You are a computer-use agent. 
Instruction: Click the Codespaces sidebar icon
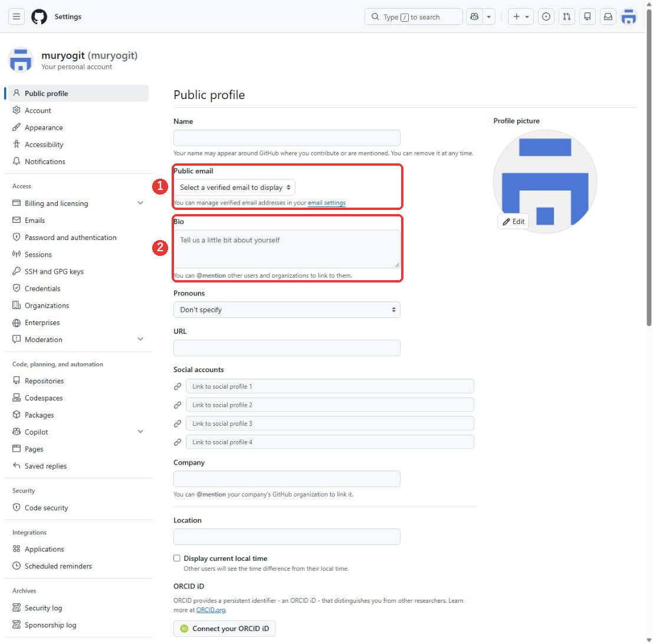(x=17, y=397)
